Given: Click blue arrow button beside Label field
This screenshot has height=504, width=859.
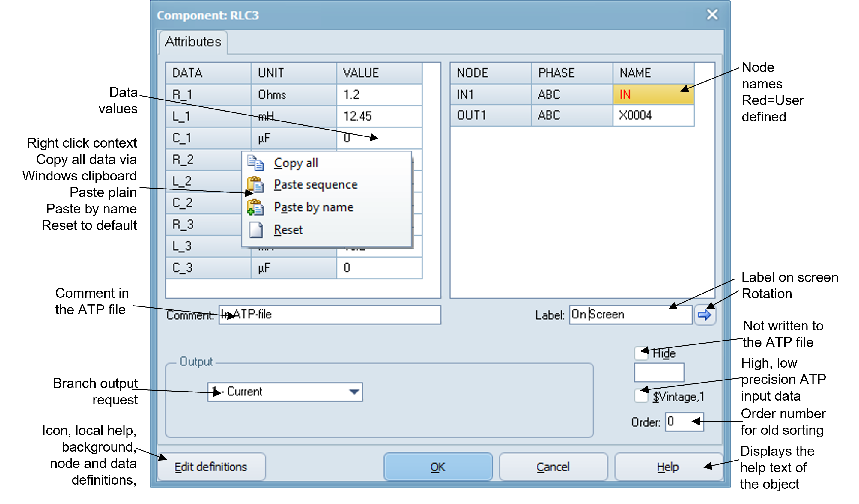Looking at the screenshot, I should [705, 315].
